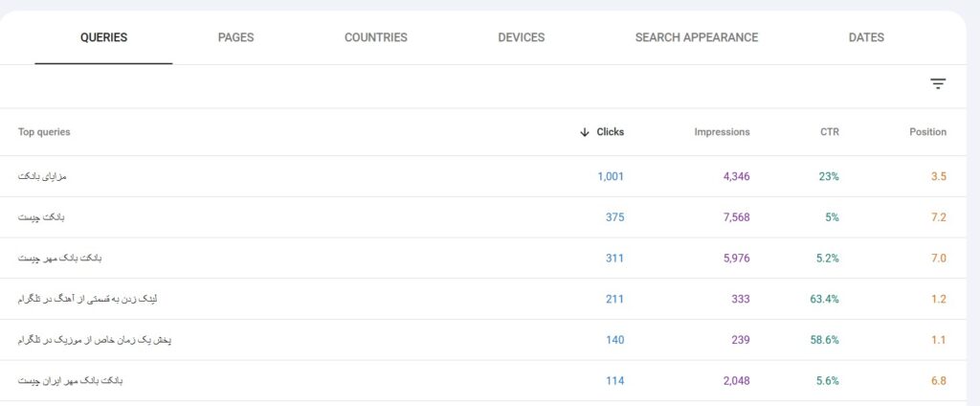Sort table by the Impressions column header
This screenshot has width=980, height=406.
point(722,132)
